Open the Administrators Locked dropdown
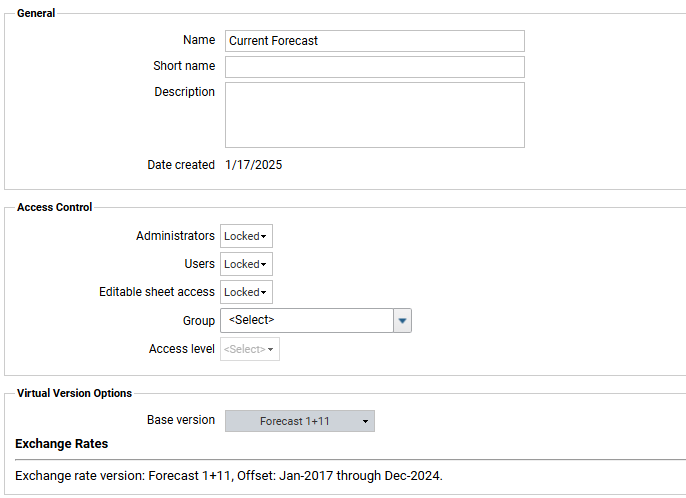The height and width of the screenshot is (498, 686). coord(246,236)
